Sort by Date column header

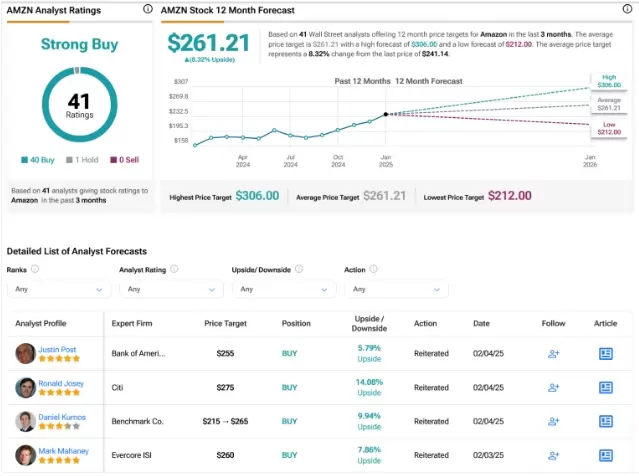pyautogui.click(x=481, y=324)
